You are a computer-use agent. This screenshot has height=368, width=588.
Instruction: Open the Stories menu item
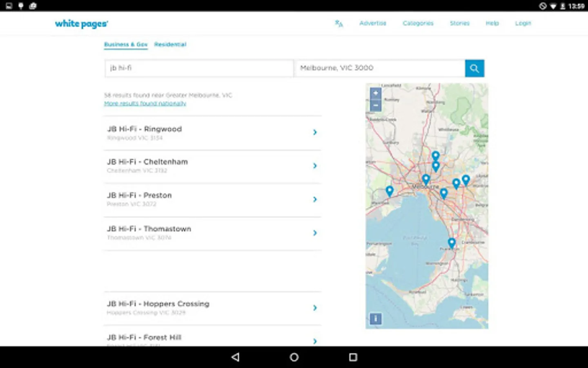460,23
